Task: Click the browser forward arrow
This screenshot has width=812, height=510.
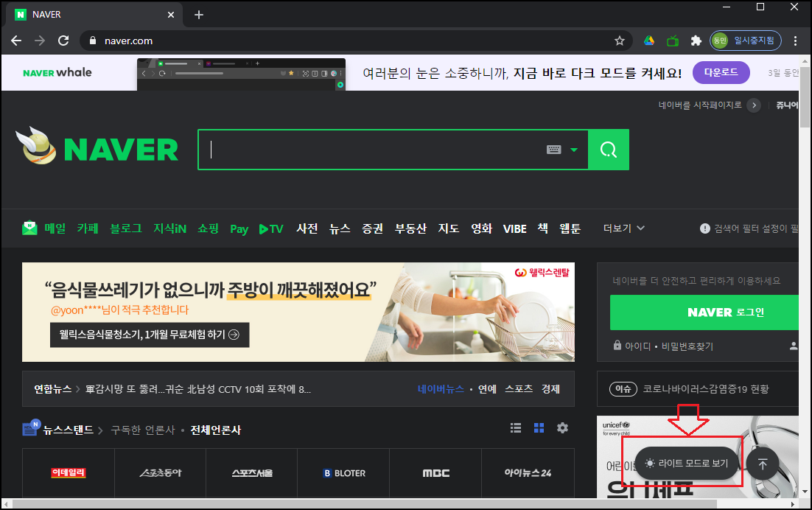Action: point(40,41)
